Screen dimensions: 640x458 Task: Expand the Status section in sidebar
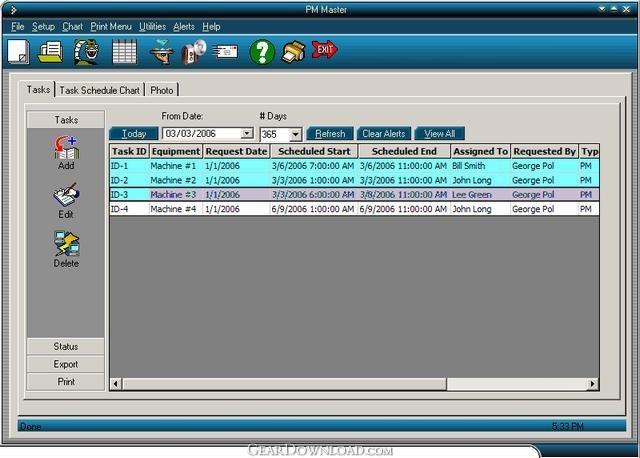point(66,346)
